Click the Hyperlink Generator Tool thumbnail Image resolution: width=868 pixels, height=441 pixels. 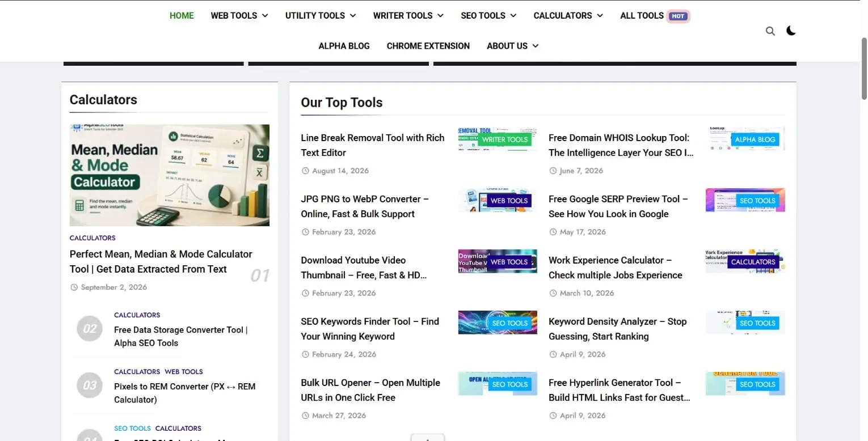point(745,383)
